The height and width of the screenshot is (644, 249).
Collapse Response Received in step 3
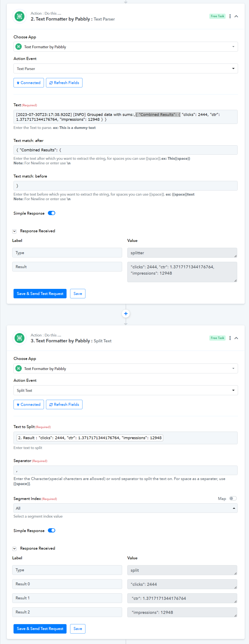click(x=14, y=548)
